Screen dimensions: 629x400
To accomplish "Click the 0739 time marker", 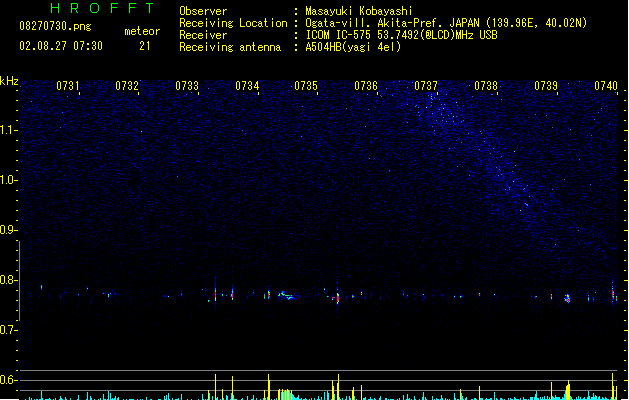I will point(546,86).
